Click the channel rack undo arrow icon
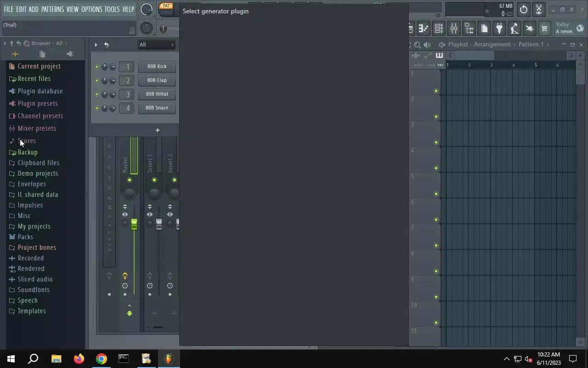588x368 pixels. click(106, 45)
